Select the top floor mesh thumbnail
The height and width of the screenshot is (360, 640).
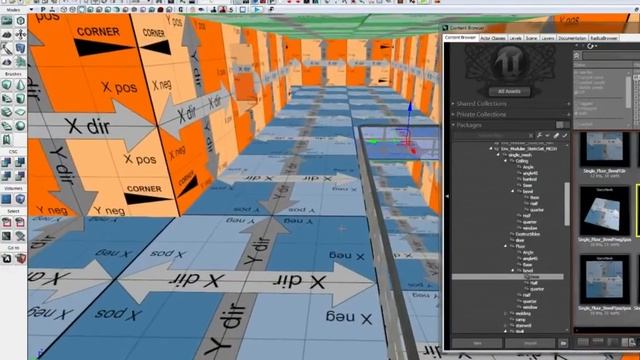coord(604,149)
